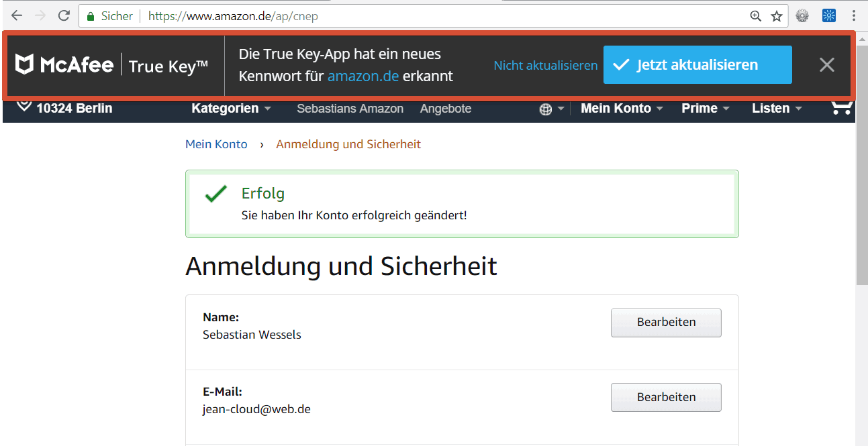Edit the E-Mail with its Bearbeiten button
This screenshot has width=868, height=446.
[x=666, y=397]
